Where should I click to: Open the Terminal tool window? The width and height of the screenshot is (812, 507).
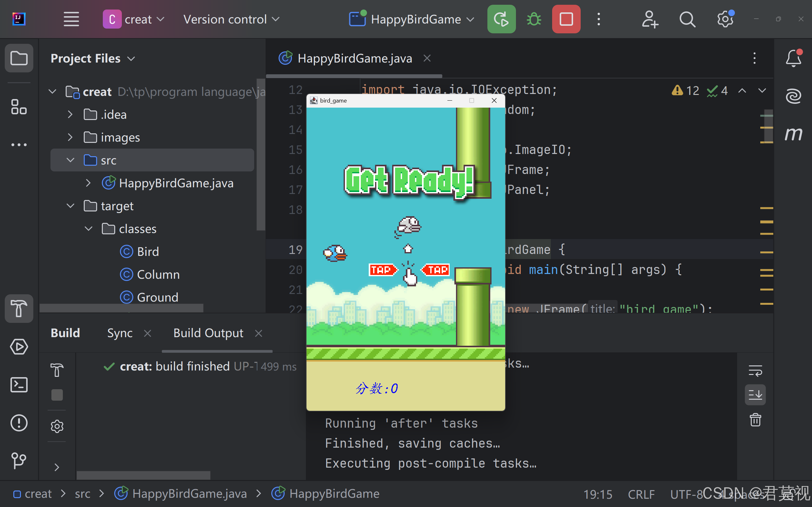[x=19, y=384]
